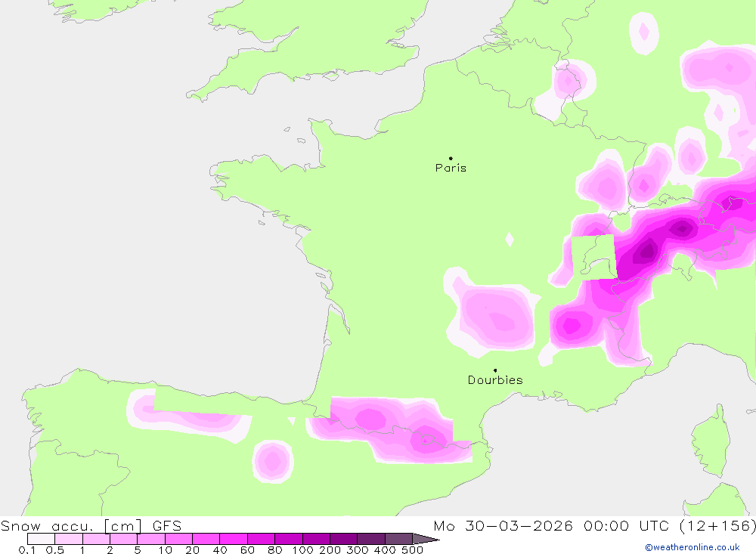Screen dimensions: 756x554
Task: Select the 300–400 cm legend swatch
Action: (x=371, y=539)
